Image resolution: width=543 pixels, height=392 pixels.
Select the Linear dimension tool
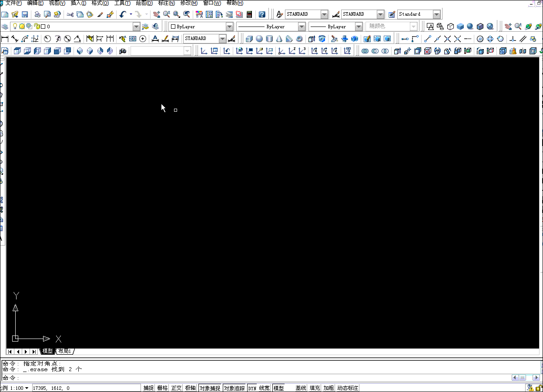(5, 39)
